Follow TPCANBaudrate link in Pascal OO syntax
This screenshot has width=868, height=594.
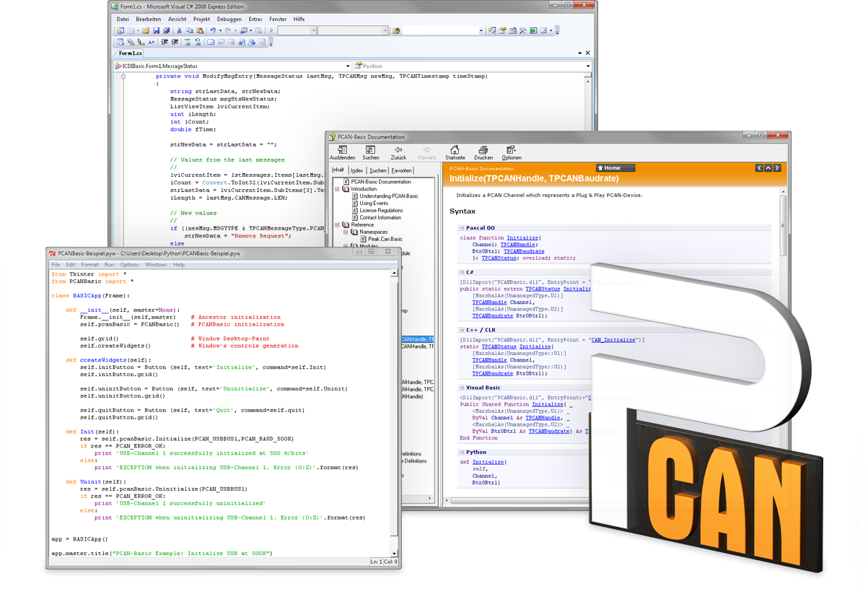click(524, 251)
